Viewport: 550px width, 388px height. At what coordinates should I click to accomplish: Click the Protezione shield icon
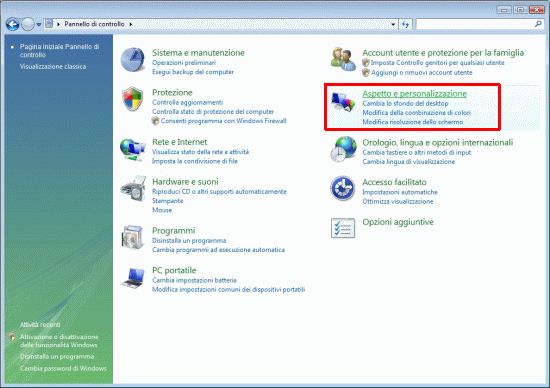click(133, 99)
